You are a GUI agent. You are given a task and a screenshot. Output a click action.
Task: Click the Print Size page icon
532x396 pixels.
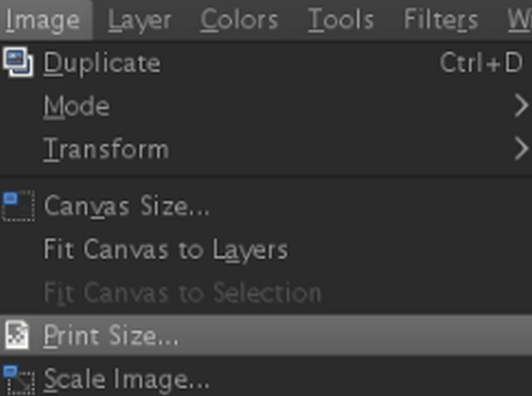(x=17, y=335)
